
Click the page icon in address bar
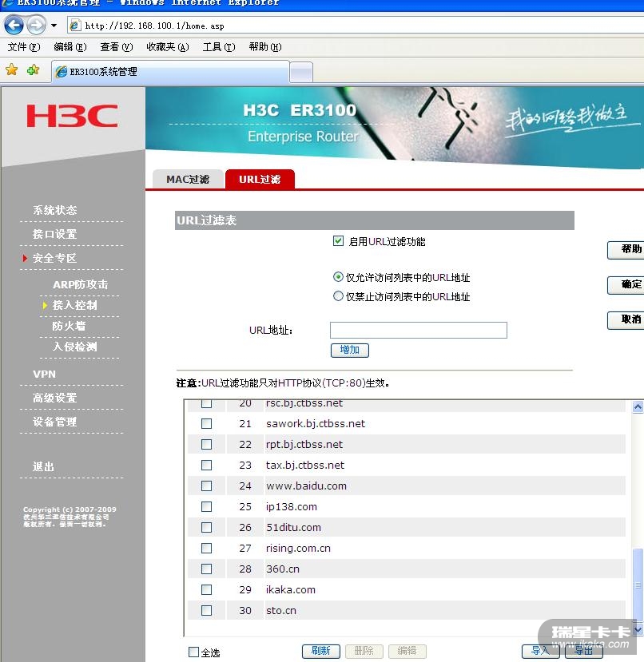pyautogui.click(x=75, y=26)
